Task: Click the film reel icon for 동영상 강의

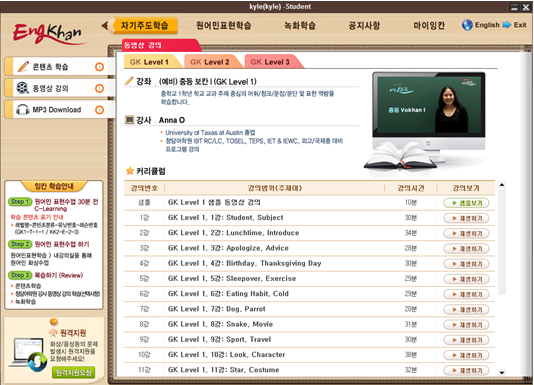Action: click(x=22, y=88)
